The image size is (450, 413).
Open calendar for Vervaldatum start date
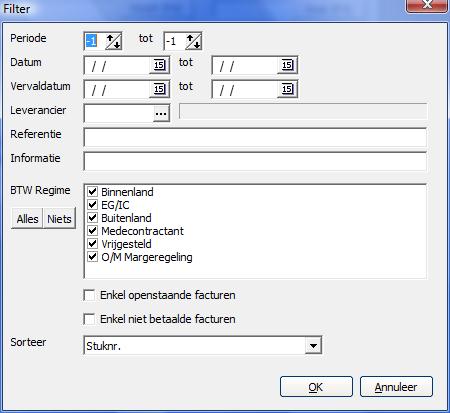(159, 89)
